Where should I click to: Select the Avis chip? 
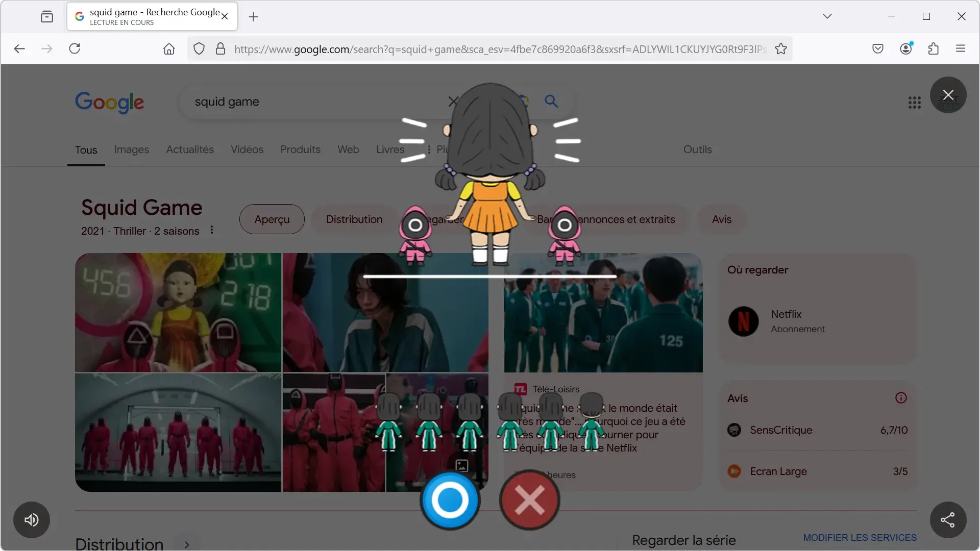(x=722, y=219)
